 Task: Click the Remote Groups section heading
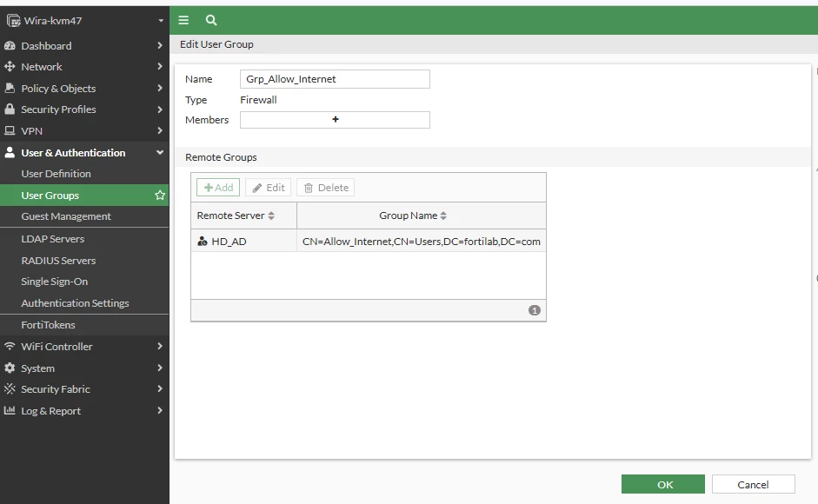(221, 157)
